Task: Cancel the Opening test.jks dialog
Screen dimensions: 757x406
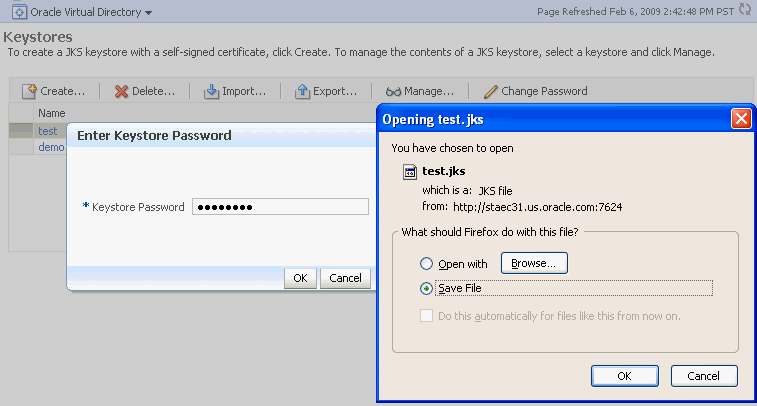Action: tap(704, 376)
